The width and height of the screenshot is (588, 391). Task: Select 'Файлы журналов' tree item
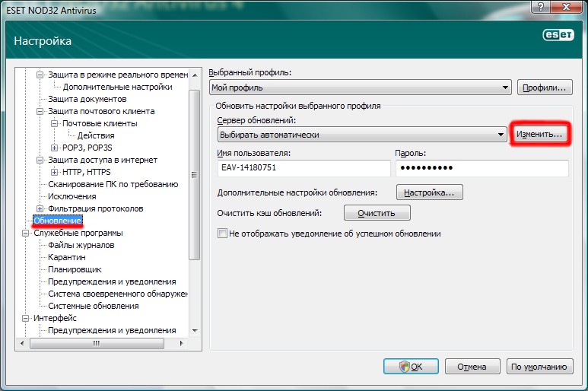pyautogui.click(x=81, y=245)
